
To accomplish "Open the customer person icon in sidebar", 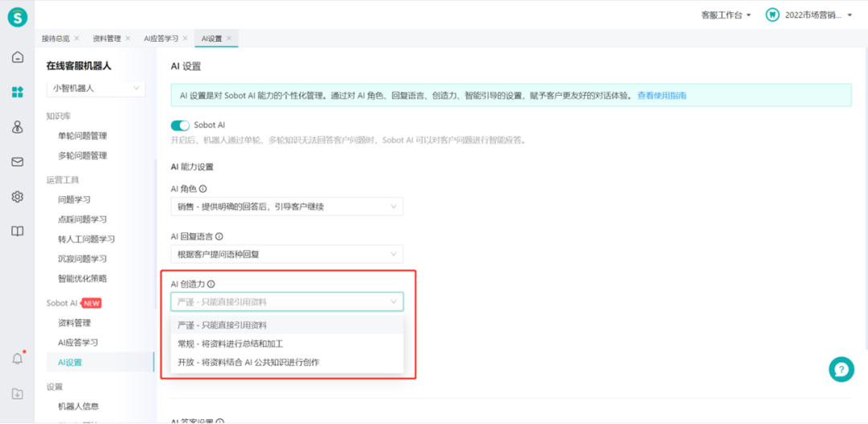I will [18, 127].
